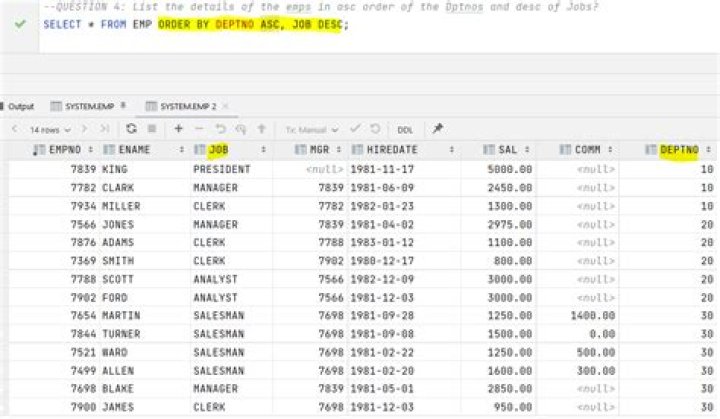720x419 pixels.
Task: Click the DDL button
Action: tap(405, 130)
